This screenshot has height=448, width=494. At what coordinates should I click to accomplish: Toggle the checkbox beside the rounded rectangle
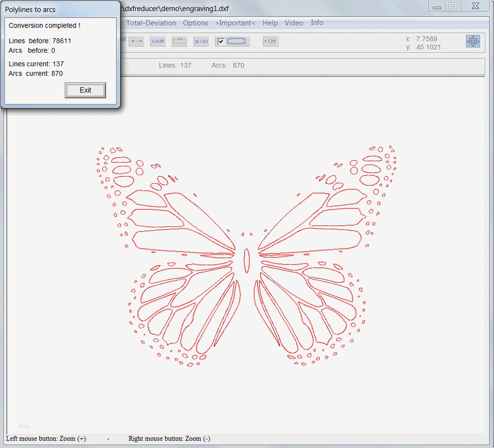221,42
